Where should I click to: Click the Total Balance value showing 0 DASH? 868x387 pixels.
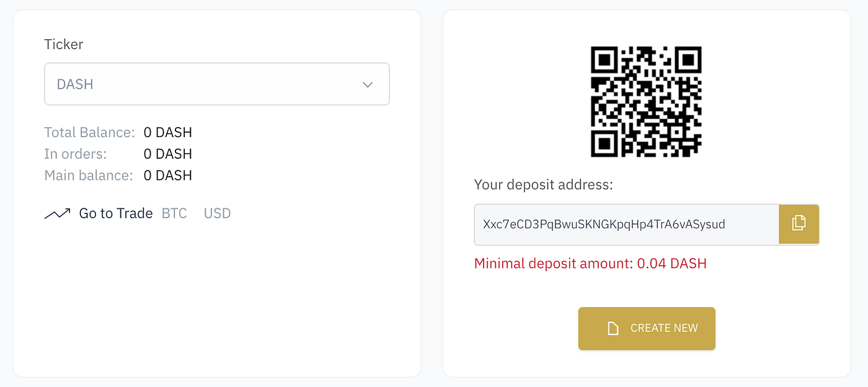point(167,132)
